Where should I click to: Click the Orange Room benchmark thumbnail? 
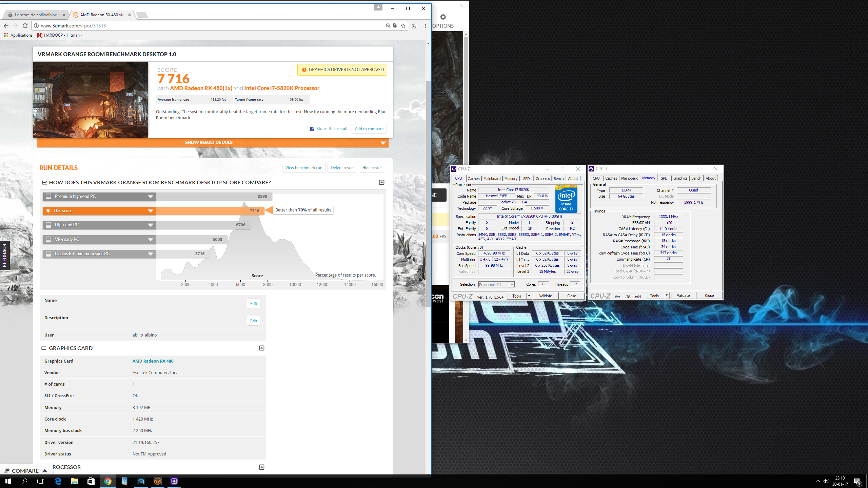[91, 100]
